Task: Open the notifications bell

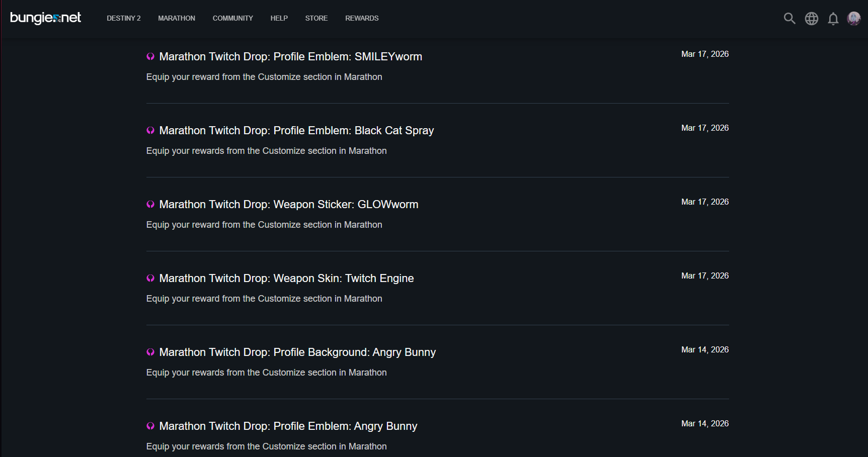Action: [x=833, y=19]
